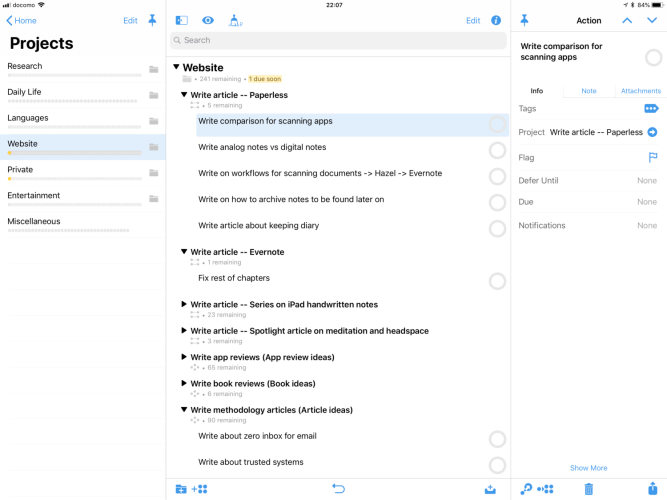Viewport: 667px width, 500px height.
Task: Expand 'Write app reviews' group
Action: [184, 357]
